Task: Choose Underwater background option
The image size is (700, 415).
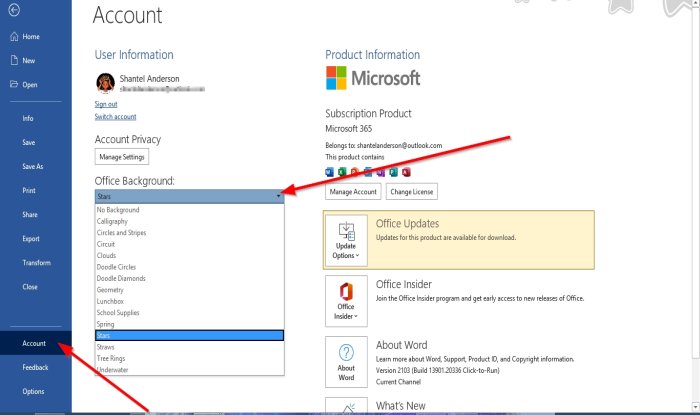Action: pyautogui.click(x=190, y=370)
